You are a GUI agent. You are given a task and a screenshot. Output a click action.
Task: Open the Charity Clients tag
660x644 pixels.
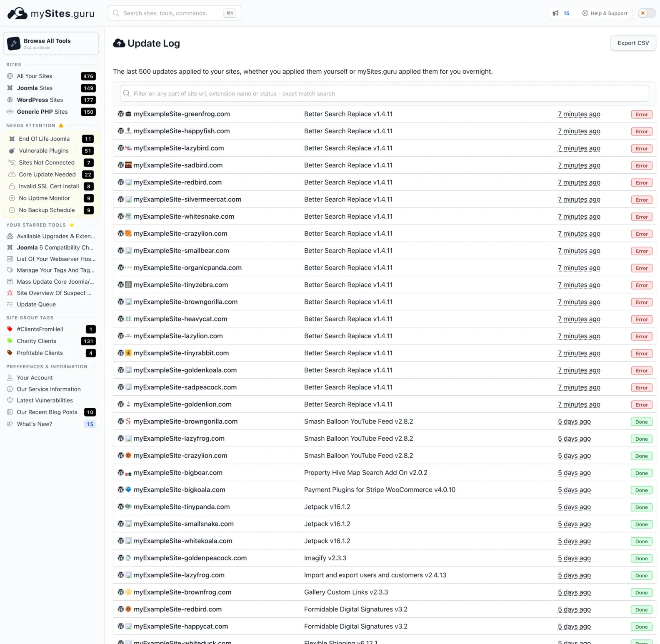tap(51, 341)
